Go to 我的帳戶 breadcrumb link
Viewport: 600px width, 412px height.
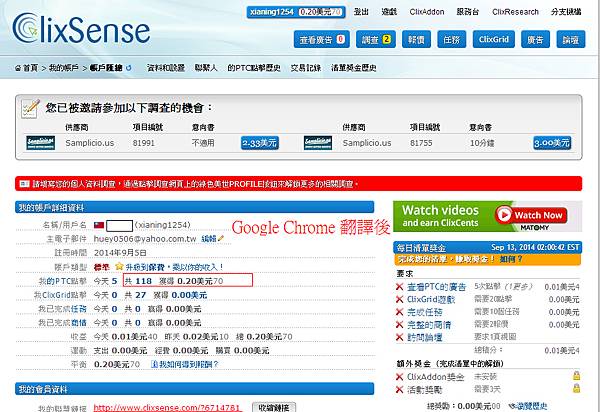pos(64,68)
